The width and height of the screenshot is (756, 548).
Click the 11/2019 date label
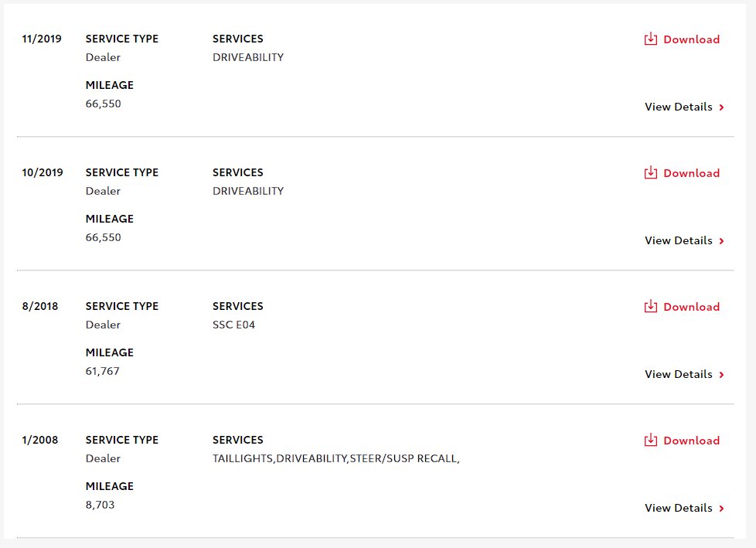pos(42,39)
